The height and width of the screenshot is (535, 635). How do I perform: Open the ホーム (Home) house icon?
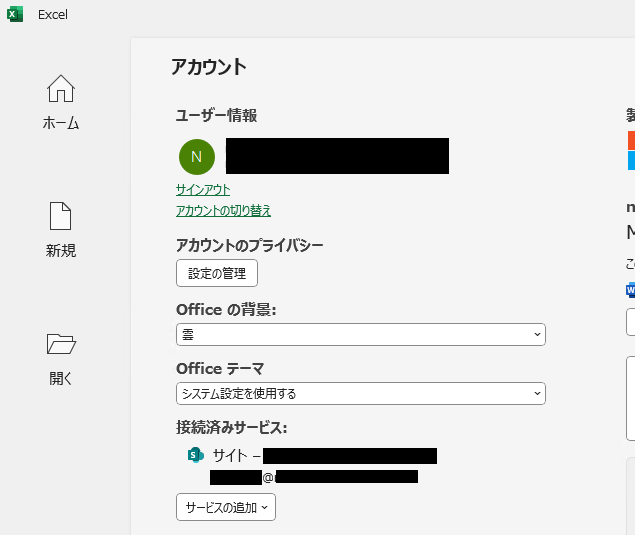61,89
